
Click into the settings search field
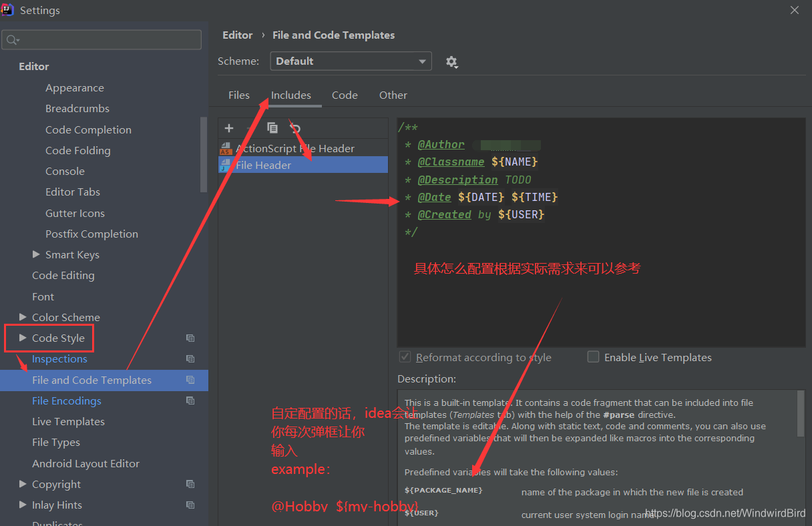tap(101, 40)
